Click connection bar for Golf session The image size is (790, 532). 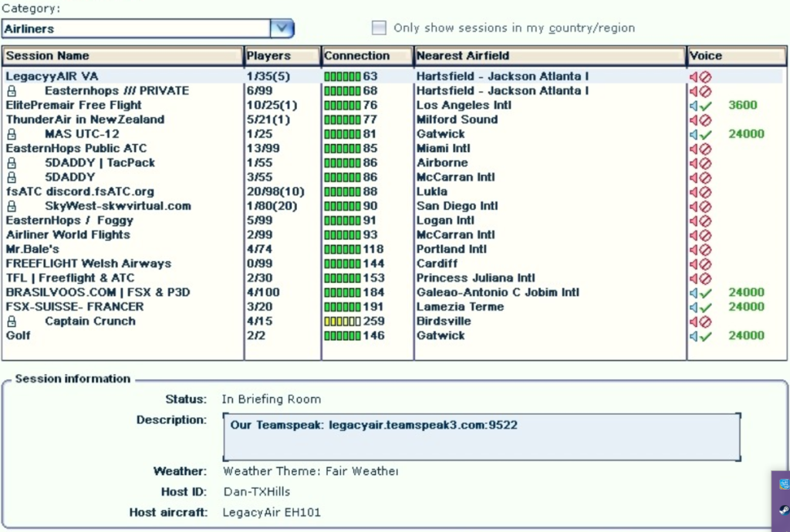343,335
